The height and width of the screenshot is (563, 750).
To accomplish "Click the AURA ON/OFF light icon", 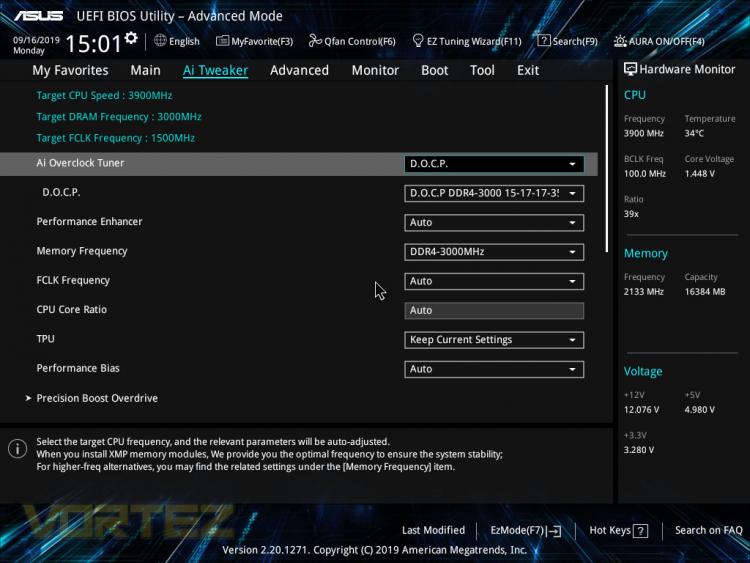I will pyautogui.click(x=620, y=41).
